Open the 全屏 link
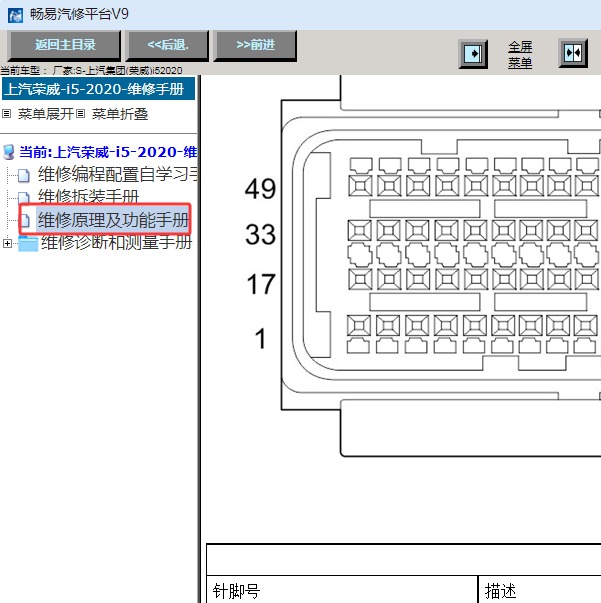 pos(520,47)
